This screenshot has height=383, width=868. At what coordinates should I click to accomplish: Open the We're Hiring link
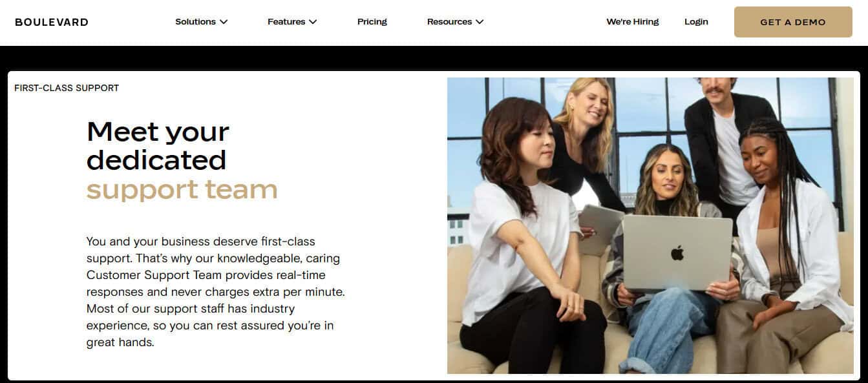click(633, 22)
